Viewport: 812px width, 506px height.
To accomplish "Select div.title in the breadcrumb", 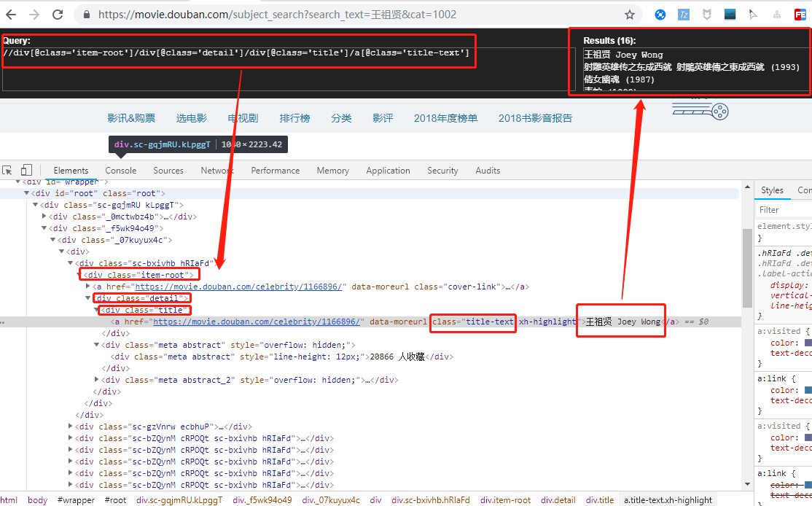I will [x=600, y=499].
